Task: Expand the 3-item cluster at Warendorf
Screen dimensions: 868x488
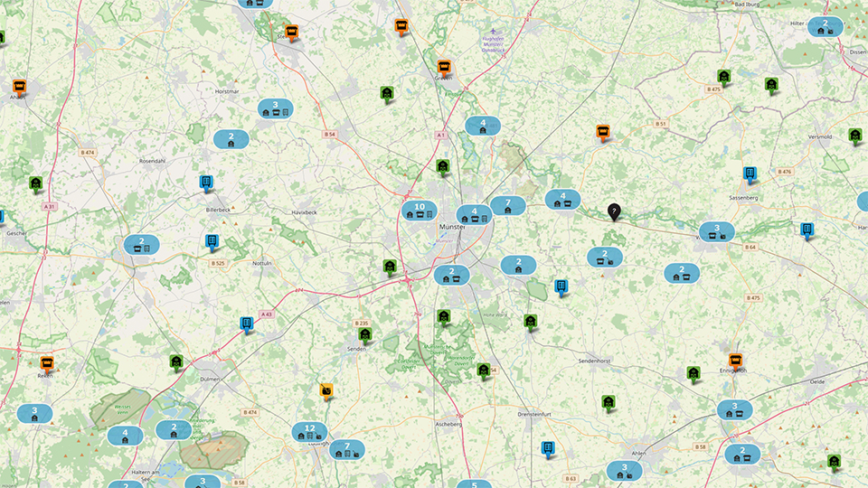Action: tap(717, 232)
